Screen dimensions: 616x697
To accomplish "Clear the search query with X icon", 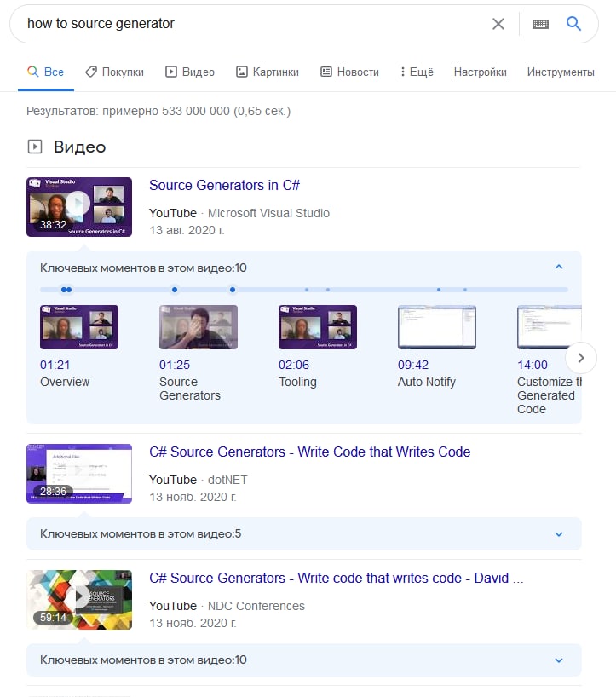I will point(498,24).
